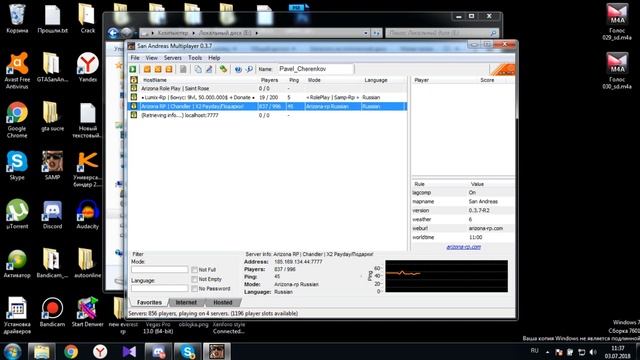Click the magnifier about/search toolbar icon
Screen dimensions: 640x360
pyautogui.click(x=249, y=69)
